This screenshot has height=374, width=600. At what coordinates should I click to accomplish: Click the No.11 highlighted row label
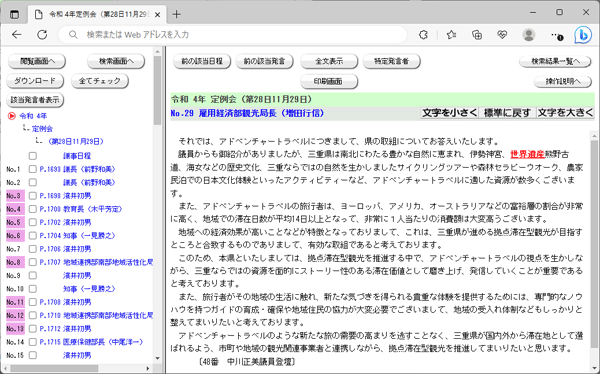(15, 302)
